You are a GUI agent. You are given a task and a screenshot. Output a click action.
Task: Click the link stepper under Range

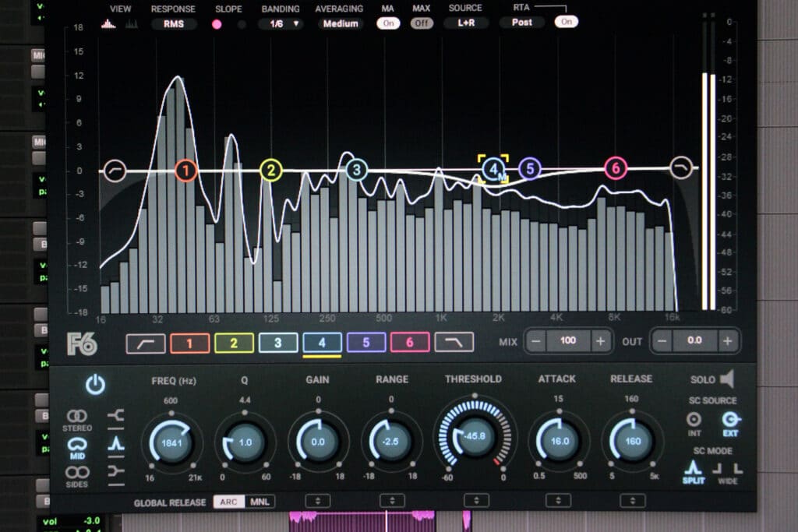point(392,501)
